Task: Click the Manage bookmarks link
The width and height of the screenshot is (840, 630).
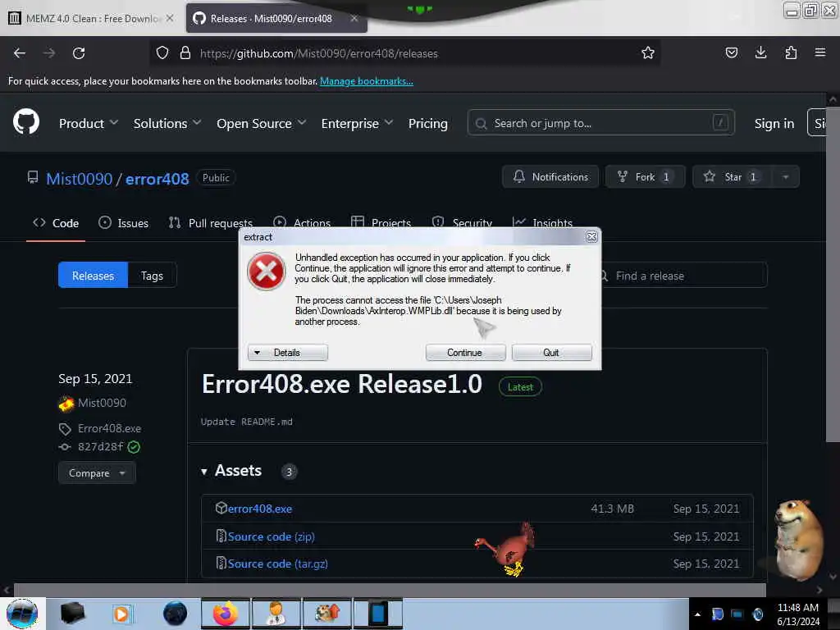Action: pyautogui.click(x=367, y=81)
